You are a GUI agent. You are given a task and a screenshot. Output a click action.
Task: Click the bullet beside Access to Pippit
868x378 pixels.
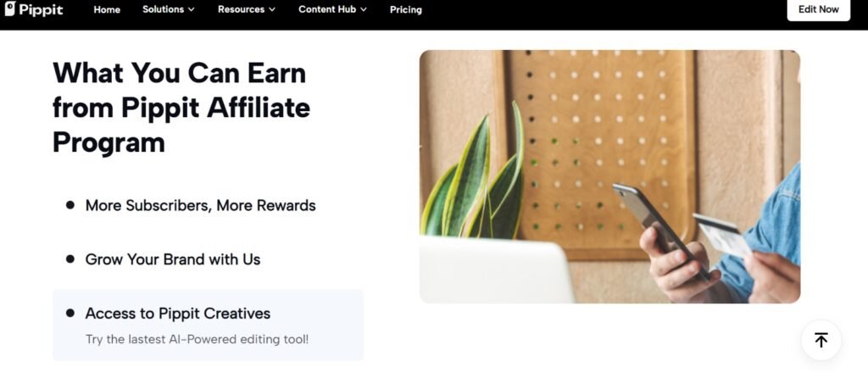click(x=70, y=314)
